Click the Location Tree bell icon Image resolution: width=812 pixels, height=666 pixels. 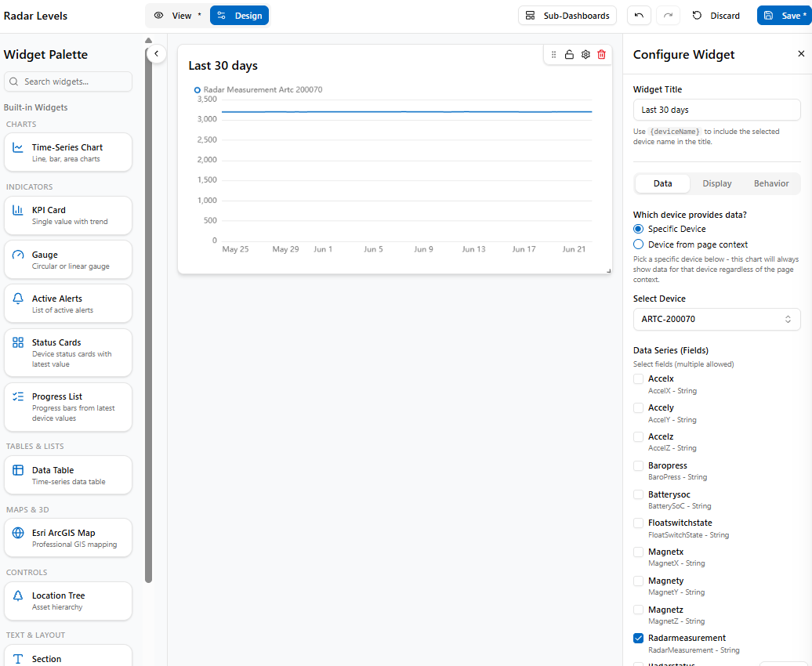click(x=18, y=595)
